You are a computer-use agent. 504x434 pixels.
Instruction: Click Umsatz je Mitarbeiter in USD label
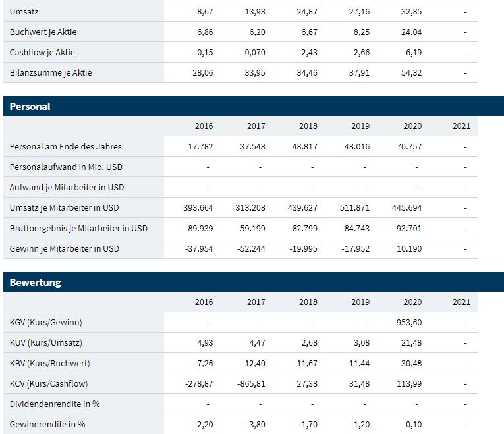coord(65,207)
